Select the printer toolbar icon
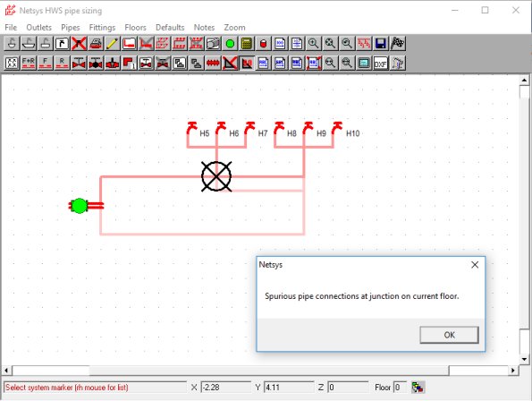This screenshot has height=401, width=532. (96, 44)
